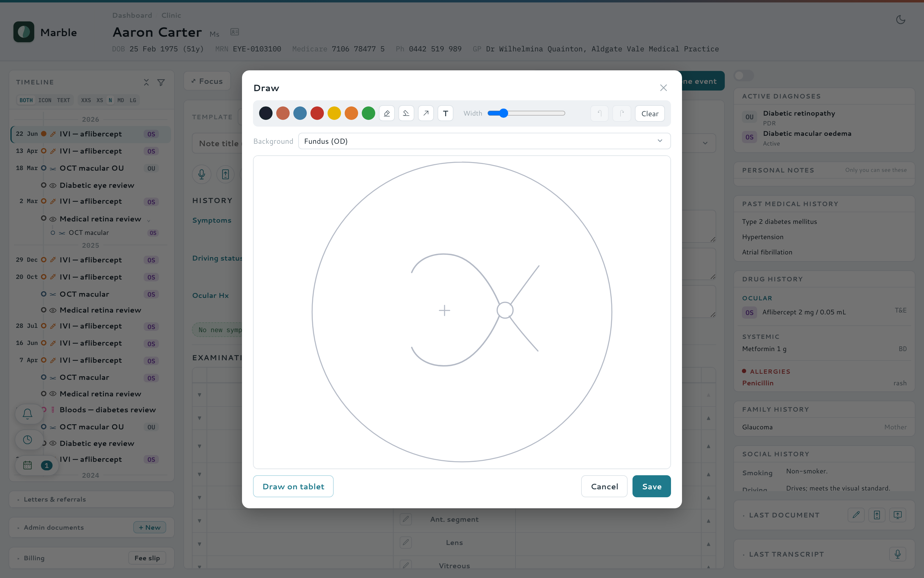Go to Clinic breadcrumb
The height and width of the screenshot is (578, 924).
pyautogui.click(x=171, y=15)
